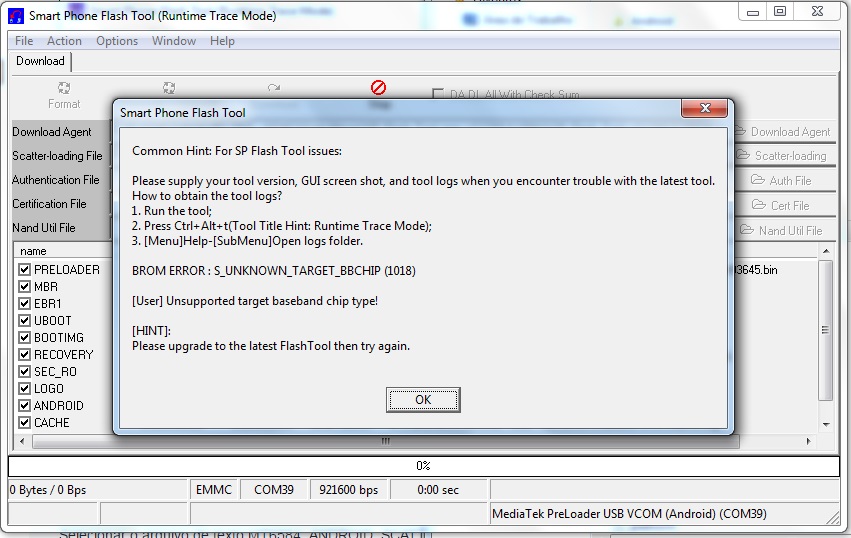Click the Smart Phone Flash Tool app icon
Screen dimensions: 851x538
[x=16, y=16]
